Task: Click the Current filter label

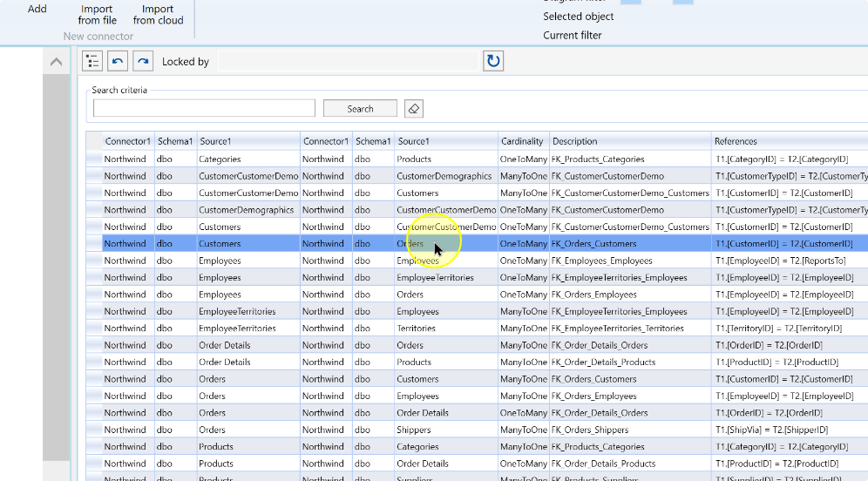Action: pos(572,36)
